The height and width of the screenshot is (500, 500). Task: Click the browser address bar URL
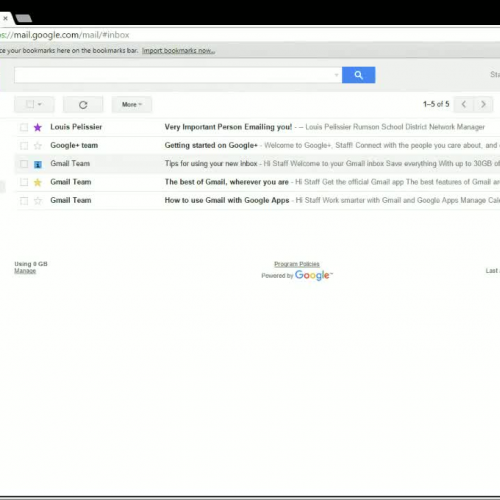click(65, 35)
